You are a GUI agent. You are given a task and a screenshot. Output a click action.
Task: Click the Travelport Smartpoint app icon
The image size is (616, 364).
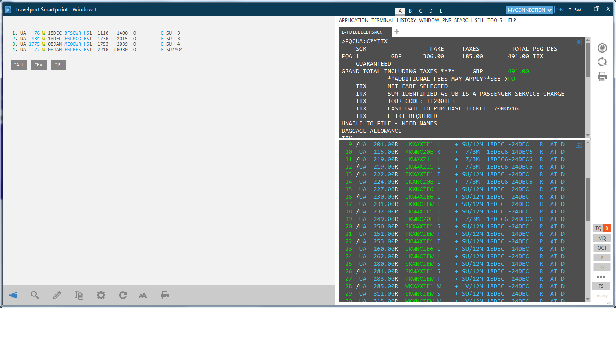[x=8, y=9]
